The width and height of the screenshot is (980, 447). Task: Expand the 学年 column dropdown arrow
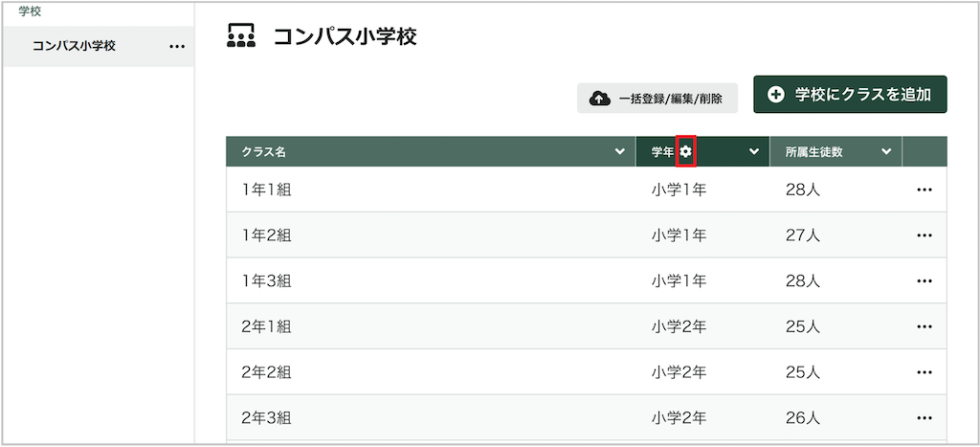pos(754,152)
